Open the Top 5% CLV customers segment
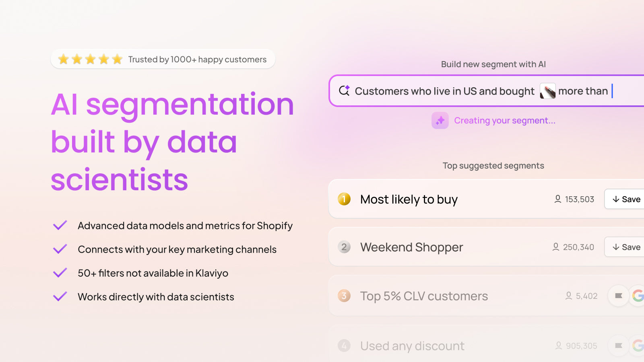 pos(424,296)
